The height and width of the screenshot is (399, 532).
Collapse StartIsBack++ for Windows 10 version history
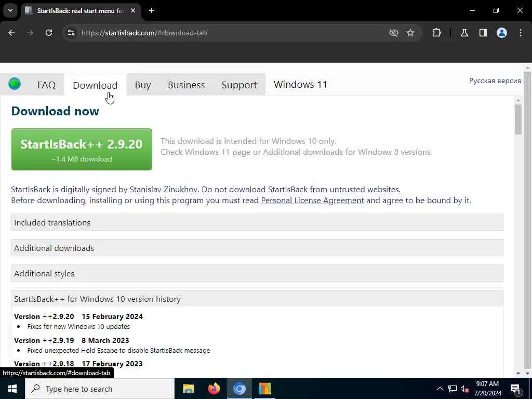pos(257,299)
